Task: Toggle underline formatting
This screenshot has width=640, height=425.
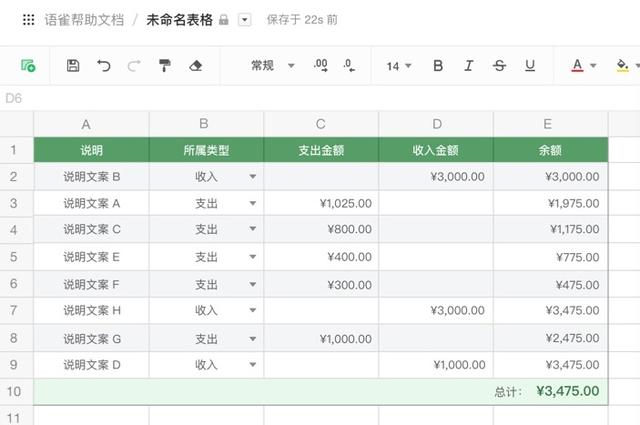Action: [x=530, y=66]
